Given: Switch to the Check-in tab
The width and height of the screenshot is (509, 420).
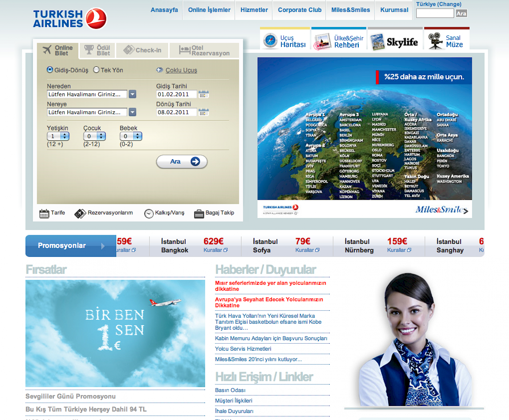Looking at the screenshot, I should coord(142,50).
